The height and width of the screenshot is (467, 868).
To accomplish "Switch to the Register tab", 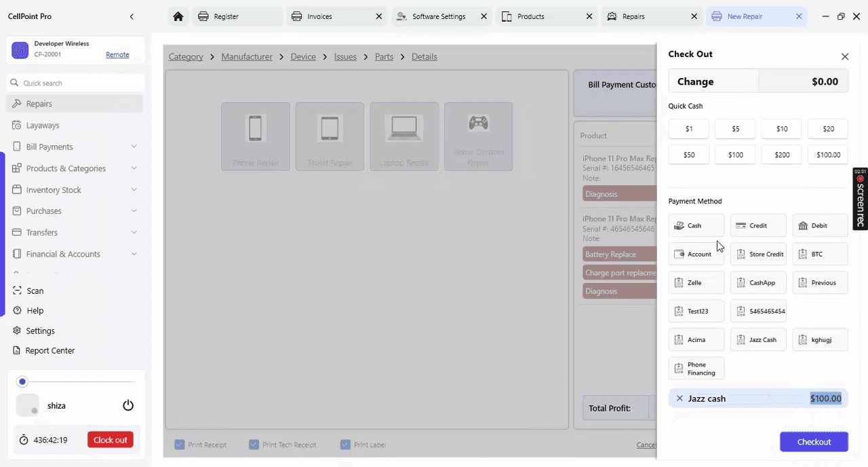I will click(237, 16).
